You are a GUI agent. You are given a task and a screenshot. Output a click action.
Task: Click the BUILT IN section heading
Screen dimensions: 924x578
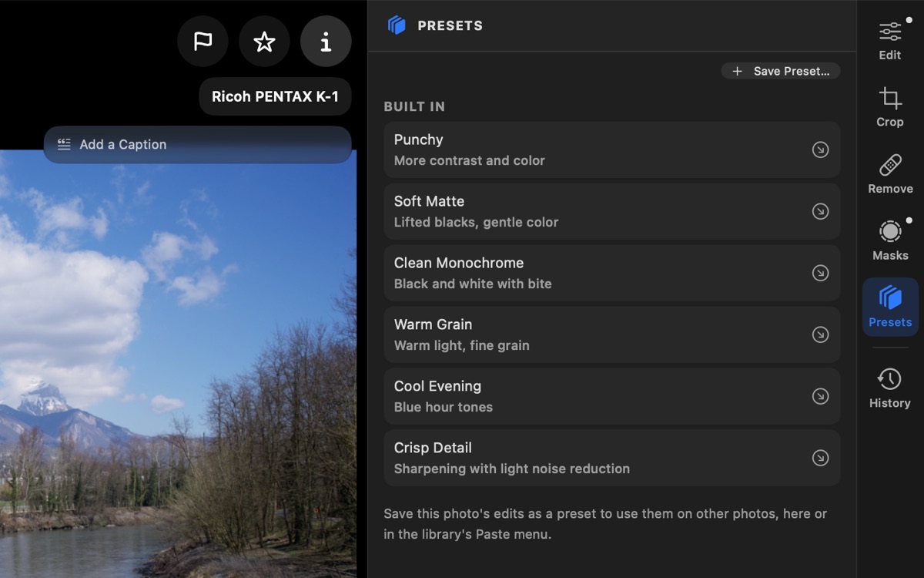[414, 106]
